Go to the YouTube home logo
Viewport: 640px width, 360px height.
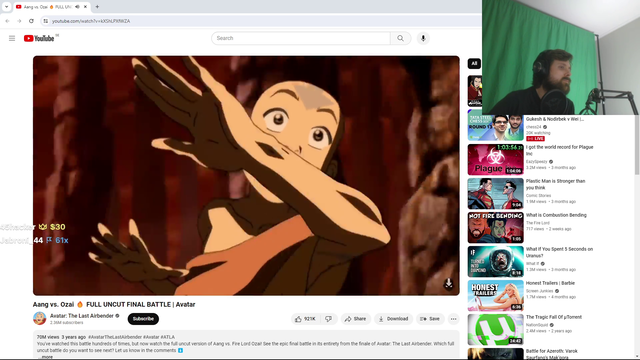click(x=39, y=38)
